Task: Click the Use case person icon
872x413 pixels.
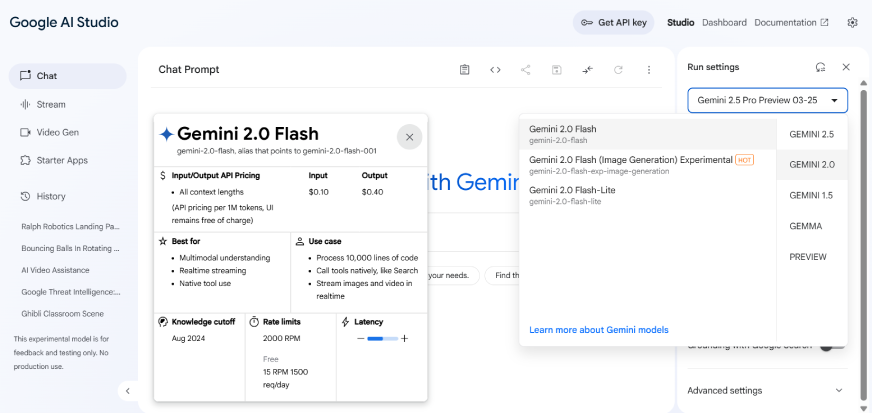Action: click(300, 242)
